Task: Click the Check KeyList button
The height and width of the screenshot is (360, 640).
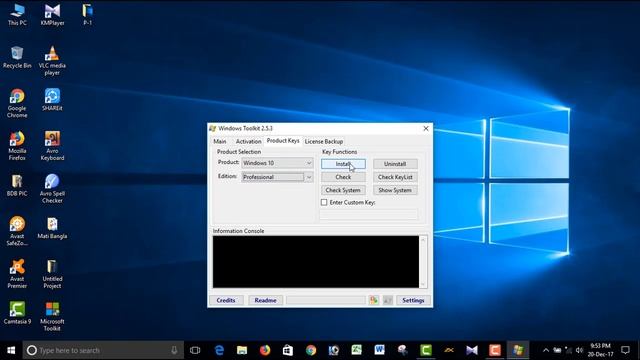Action: (395, 177)
